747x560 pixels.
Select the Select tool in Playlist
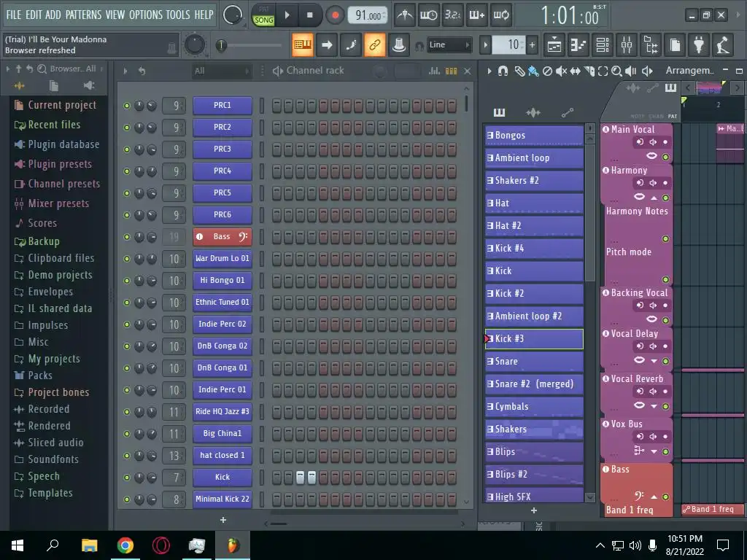pos(603,71)
